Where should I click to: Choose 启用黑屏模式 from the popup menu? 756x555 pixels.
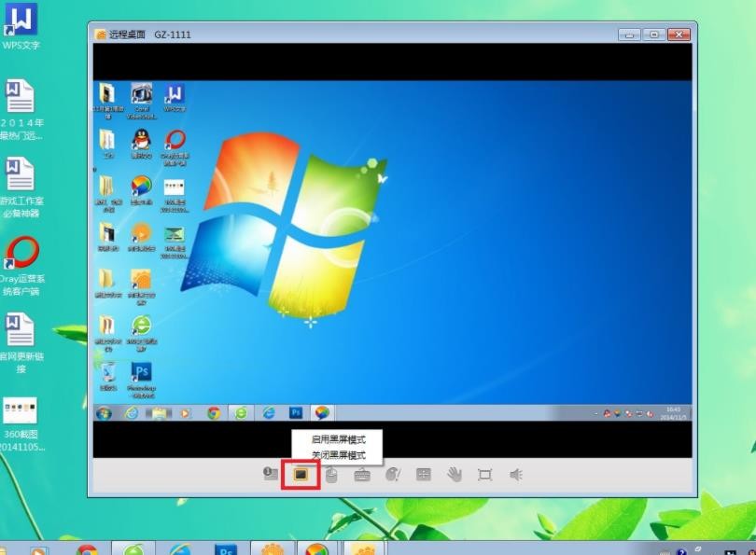click(339, 439)
